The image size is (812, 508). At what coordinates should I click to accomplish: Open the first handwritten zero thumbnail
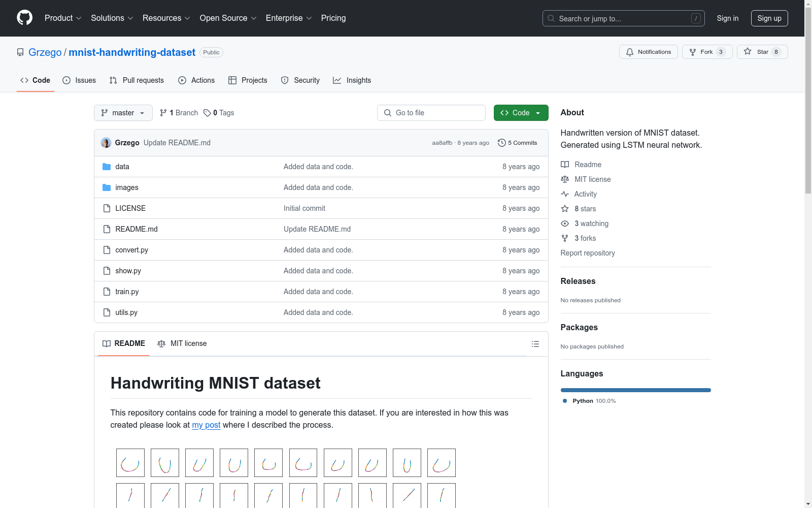(130, 463)
